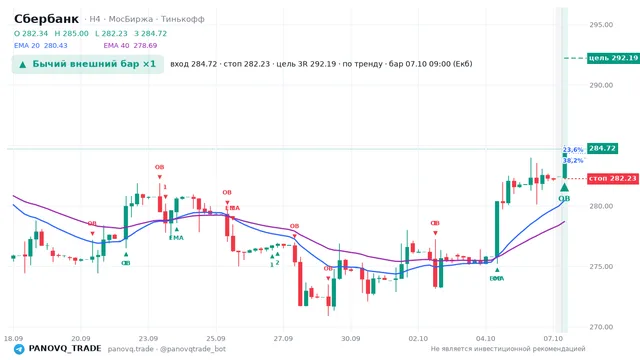Click the 'EMA 20 280.43' legend entry
The width and height of the screenshot is (640, 360).
point(40,46)
